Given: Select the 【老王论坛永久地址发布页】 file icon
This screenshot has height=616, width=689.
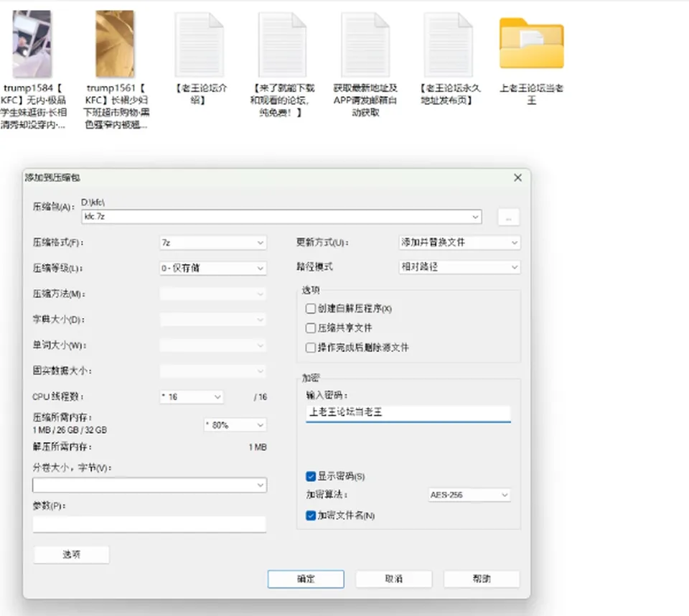Looking at the screenshot, I should click(x=449, y=45).
